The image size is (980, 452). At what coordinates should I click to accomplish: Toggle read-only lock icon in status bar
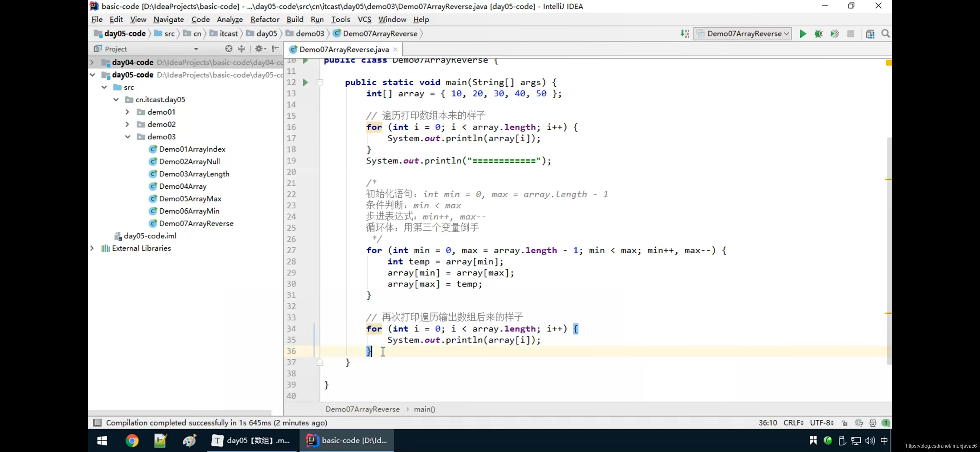pyautogui.click(x=845, y=423)
